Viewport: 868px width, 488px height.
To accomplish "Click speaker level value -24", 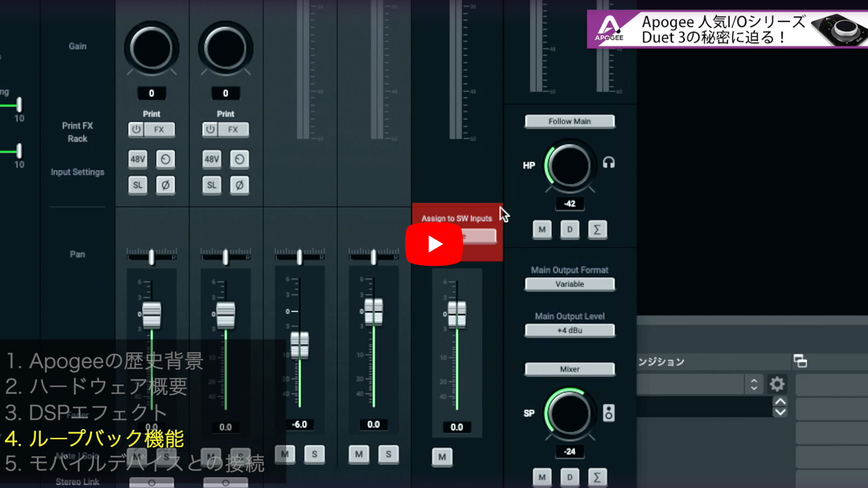I will [x=570, y=451].
